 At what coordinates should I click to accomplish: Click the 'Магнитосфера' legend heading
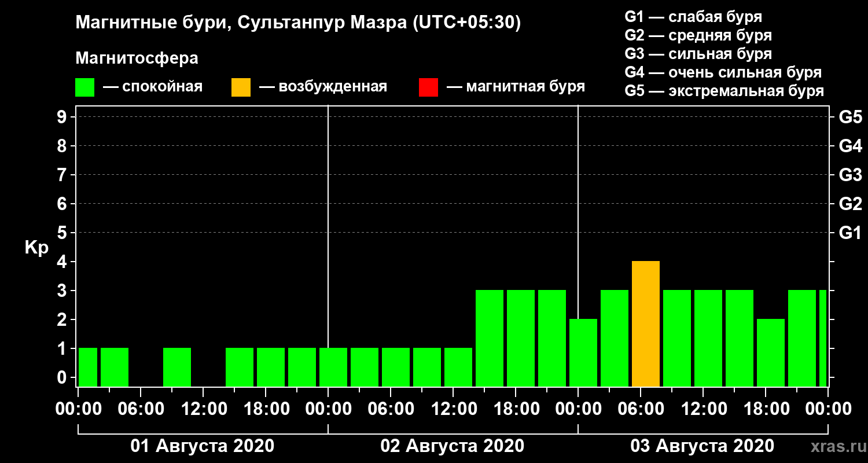[x=137, y=58]
